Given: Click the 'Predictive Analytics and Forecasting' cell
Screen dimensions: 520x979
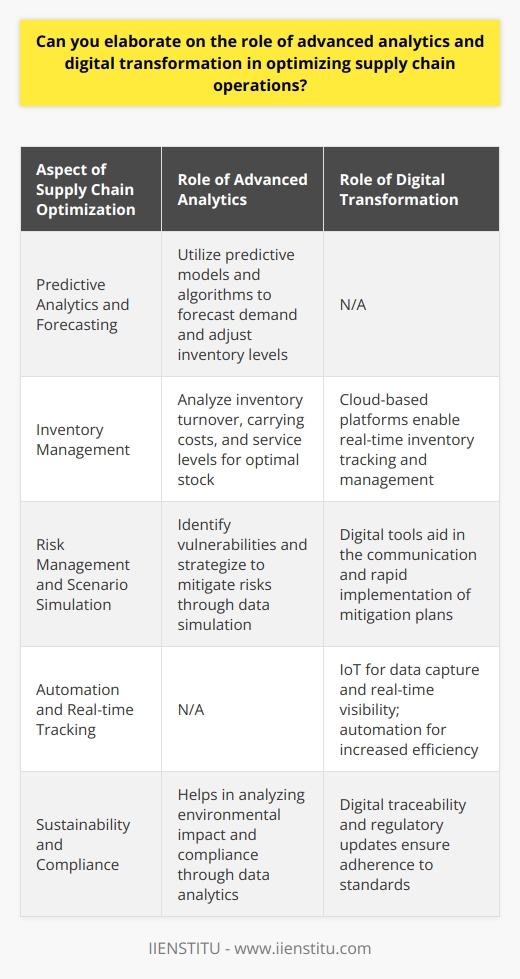Looking at the screenshot, I should tap(91, 303).
